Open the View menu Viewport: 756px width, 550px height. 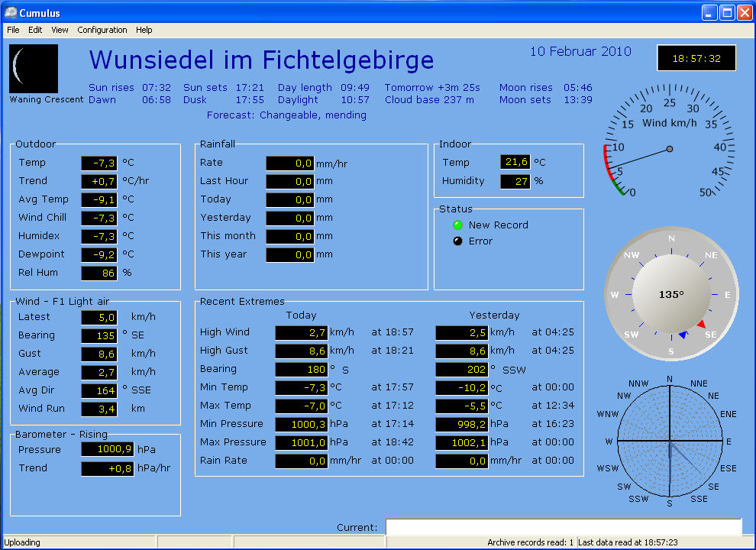coord(60,30)
